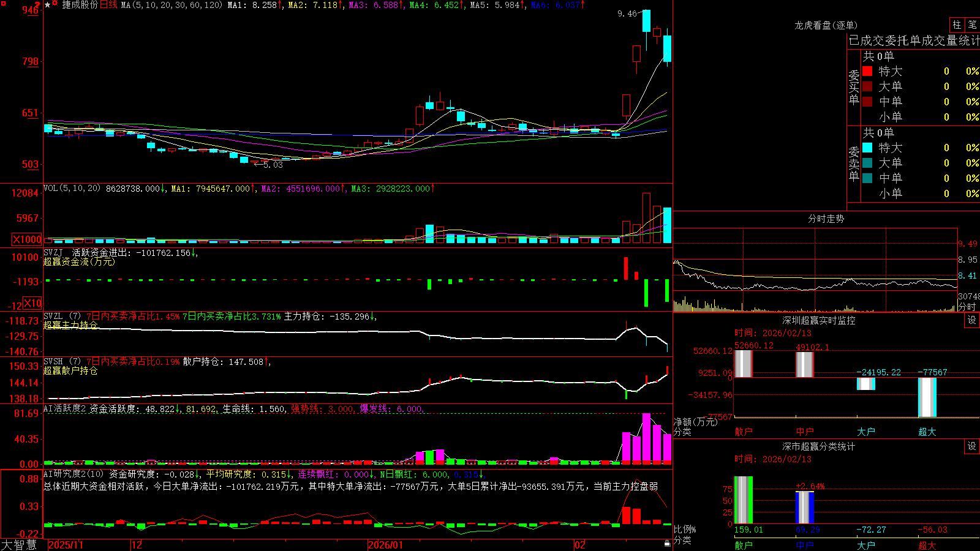
Task: Open 设 settings for 深圳超赢实时监控
Action: coord(972,320)
